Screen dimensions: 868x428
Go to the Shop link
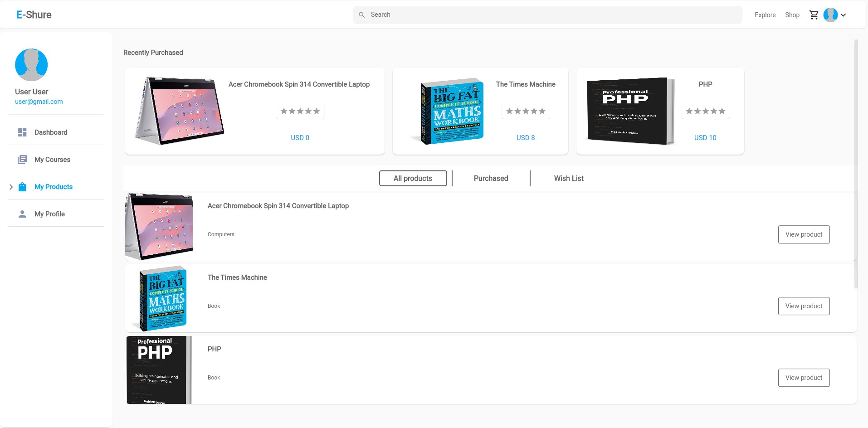coord(792,15)
